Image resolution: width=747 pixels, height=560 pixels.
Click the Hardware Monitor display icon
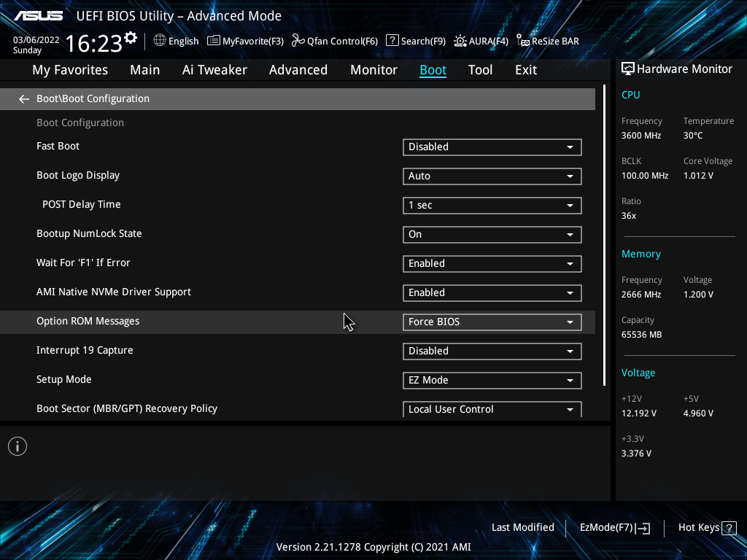pyautogui.click(x=628, y=69)
